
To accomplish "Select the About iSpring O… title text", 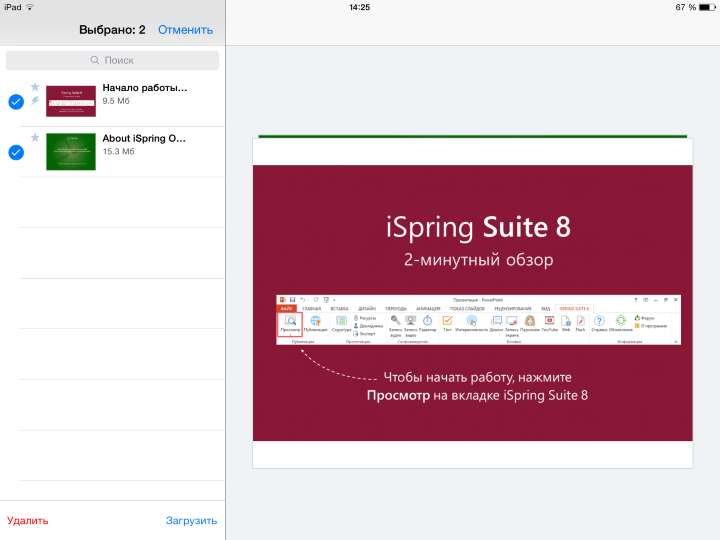I will tap(144, 138).
